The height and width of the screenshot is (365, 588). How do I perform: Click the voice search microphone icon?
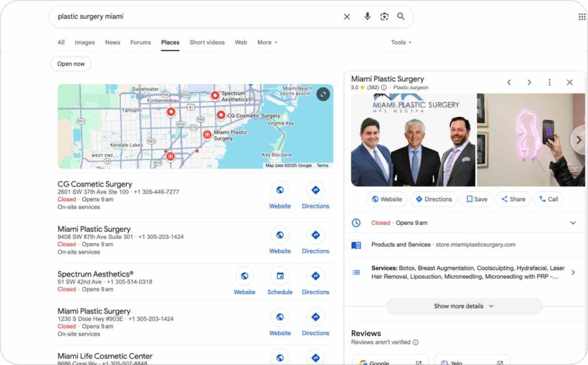click(367, 17)
